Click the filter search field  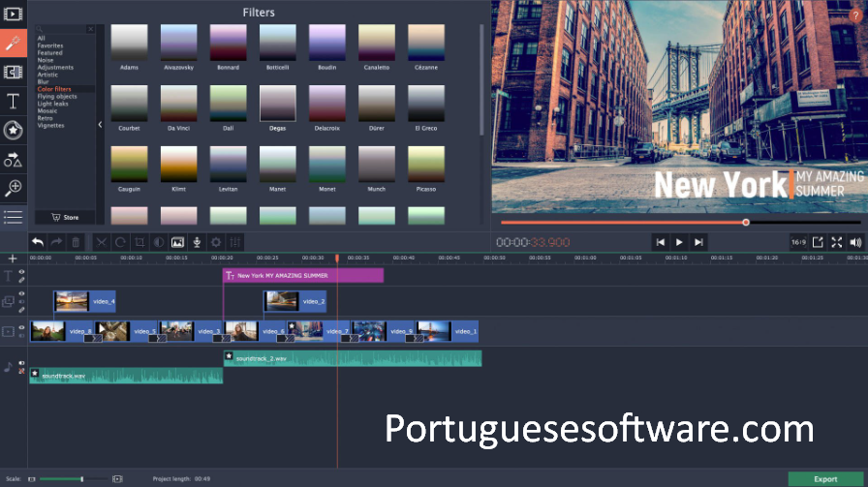coord(61,29)
